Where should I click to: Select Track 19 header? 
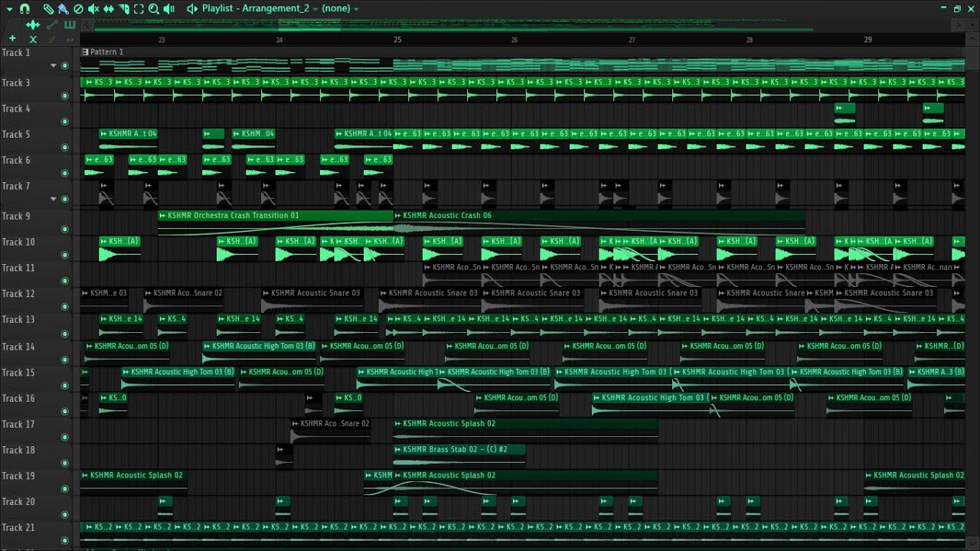(36, 481)
